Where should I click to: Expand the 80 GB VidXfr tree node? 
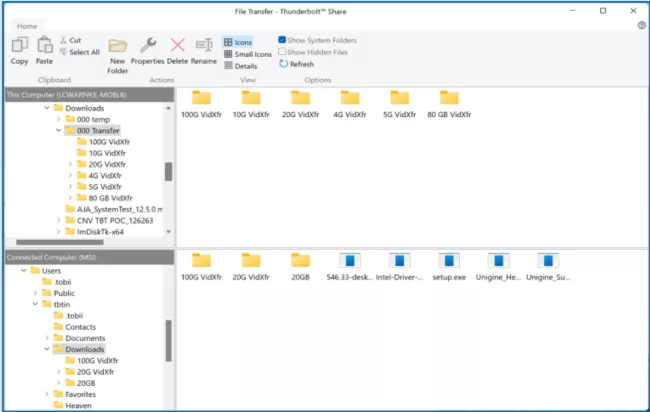(x=70, y=197)
